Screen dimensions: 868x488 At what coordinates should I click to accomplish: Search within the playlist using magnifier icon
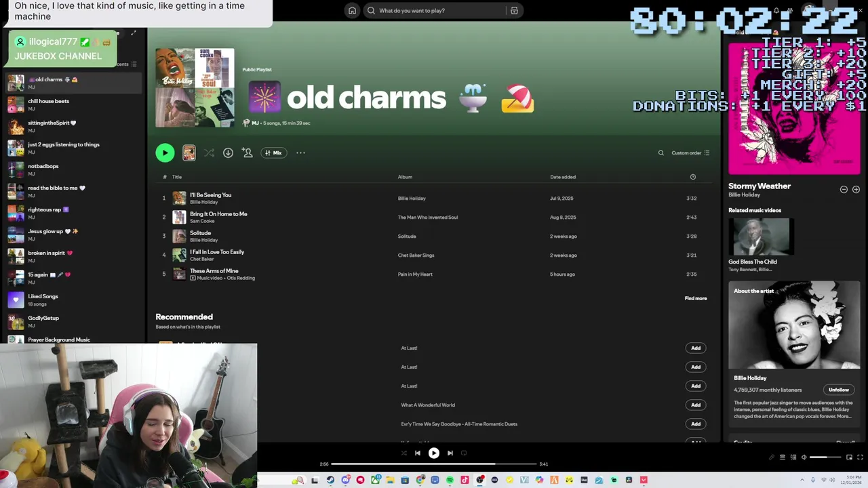point(661,152)
